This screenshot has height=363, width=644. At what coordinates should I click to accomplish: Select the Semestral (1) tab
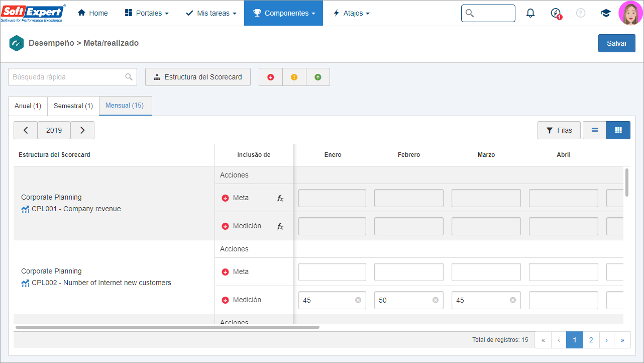(x=73, y=106)
